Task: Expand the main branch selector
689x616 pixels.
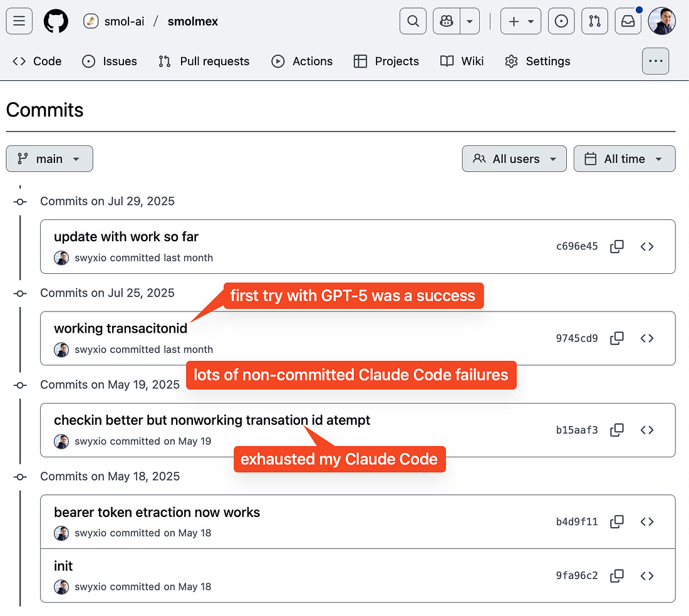Action: (x=49, y=159)
